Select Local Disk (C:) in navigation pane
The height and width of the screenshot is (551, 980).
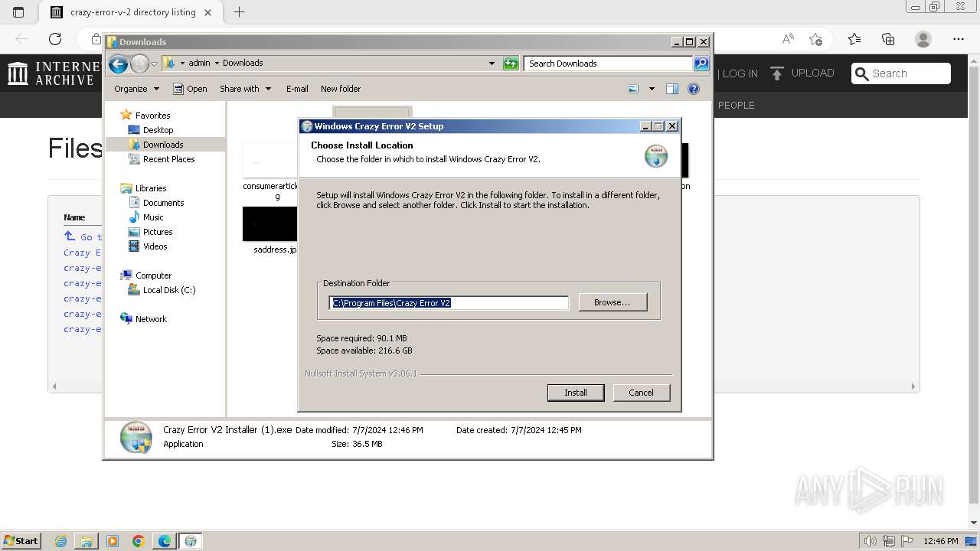coord(169,290)
